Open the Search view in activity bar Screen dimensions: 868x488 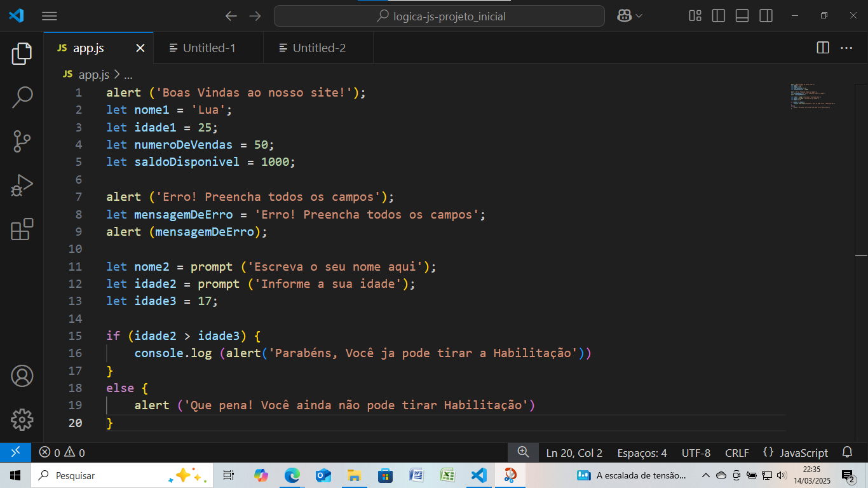click(x=22, y=98)
